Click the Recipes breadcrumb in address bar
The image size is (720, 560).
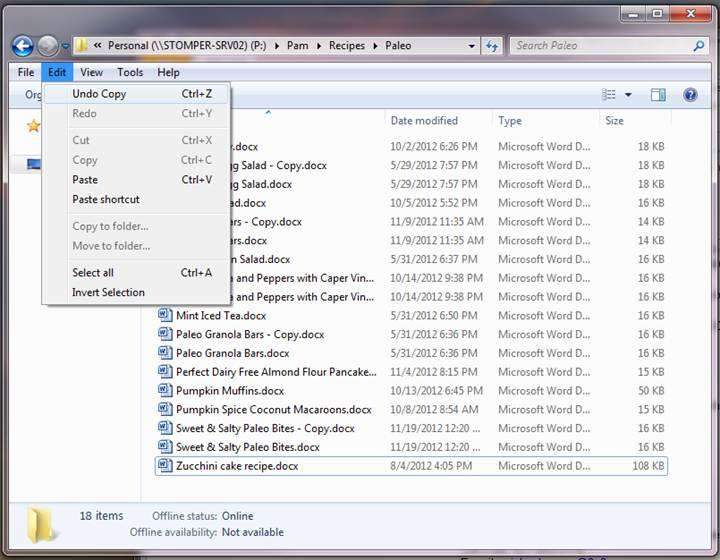pyautogui.click(x=347, y=45)
